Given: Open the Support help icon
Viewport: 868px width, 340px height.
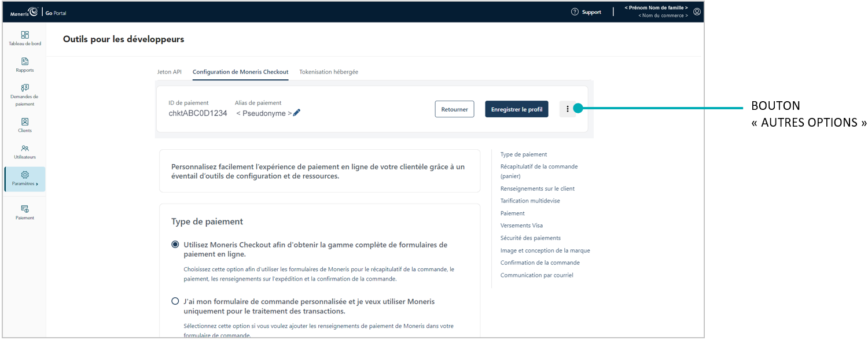Looking at the screenshot, I should tap(575, 12).
